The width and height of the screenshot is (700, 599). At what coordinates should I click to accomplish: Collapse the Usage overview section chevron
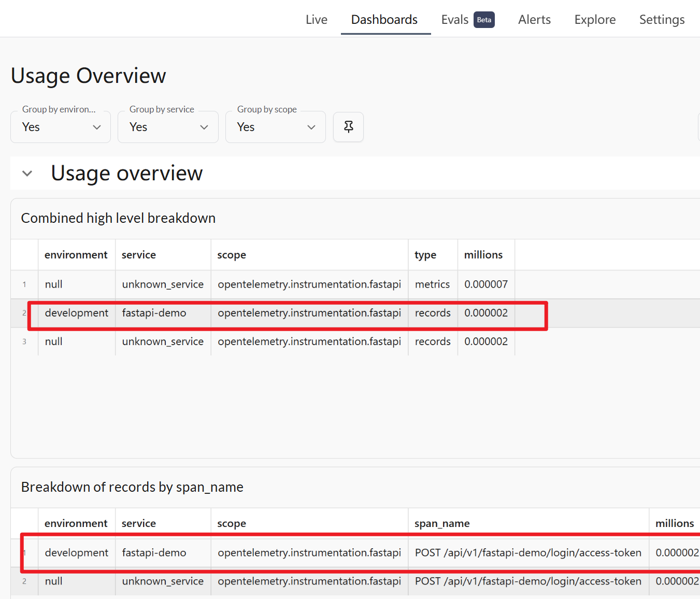pyautogui.click(x=27, y=174)
